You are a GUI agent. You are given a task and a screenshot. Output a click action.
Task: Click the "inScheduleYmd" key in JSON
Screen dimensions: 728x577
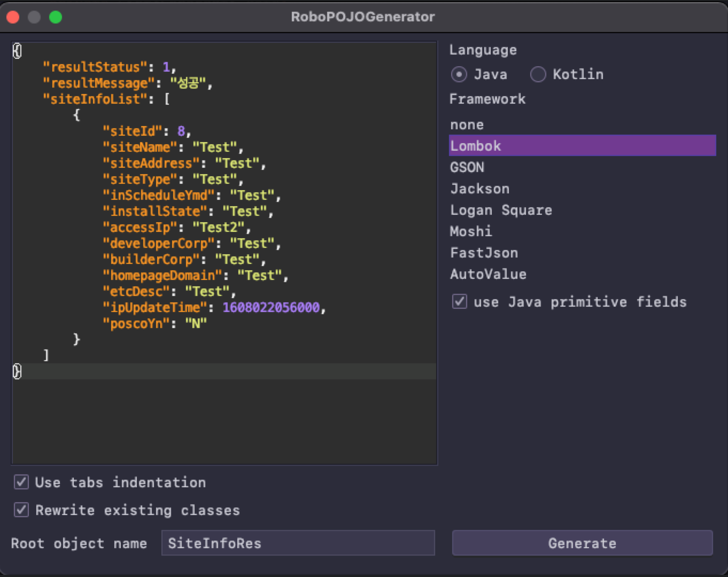pos(159,195)
